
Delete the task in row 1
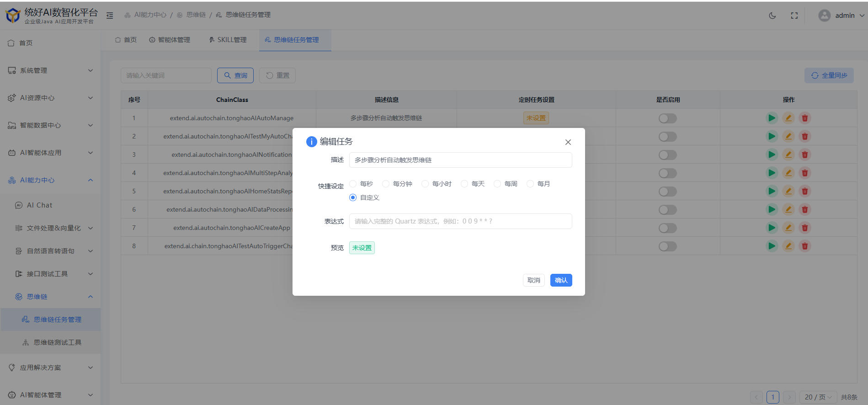point(804,118)
